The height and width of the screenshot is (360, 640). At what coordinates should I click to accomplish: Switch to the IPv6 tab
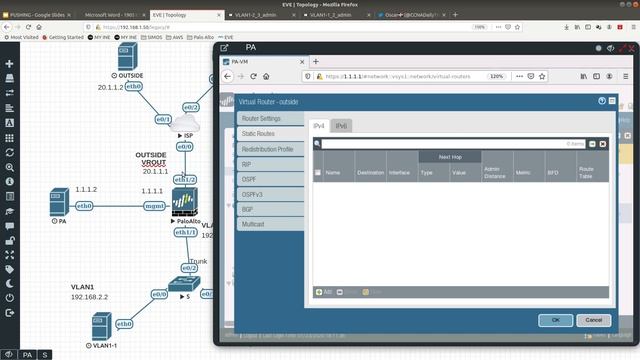[x=341, y=126]
